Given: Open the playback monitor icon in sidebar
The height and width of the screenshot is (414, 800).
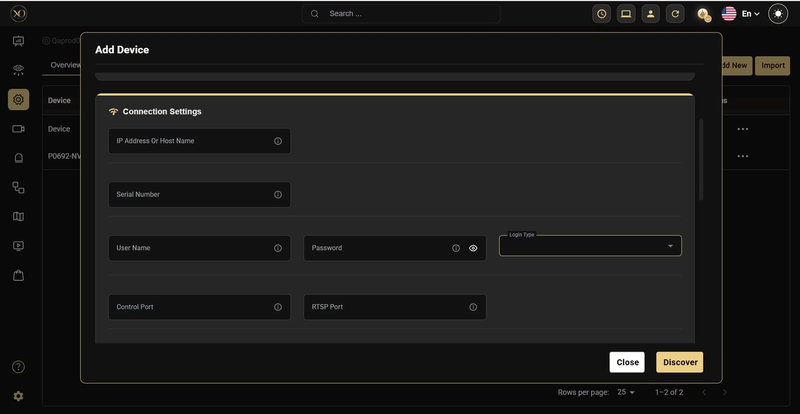Looking at the screenshot, I should [x=18, y=246].
